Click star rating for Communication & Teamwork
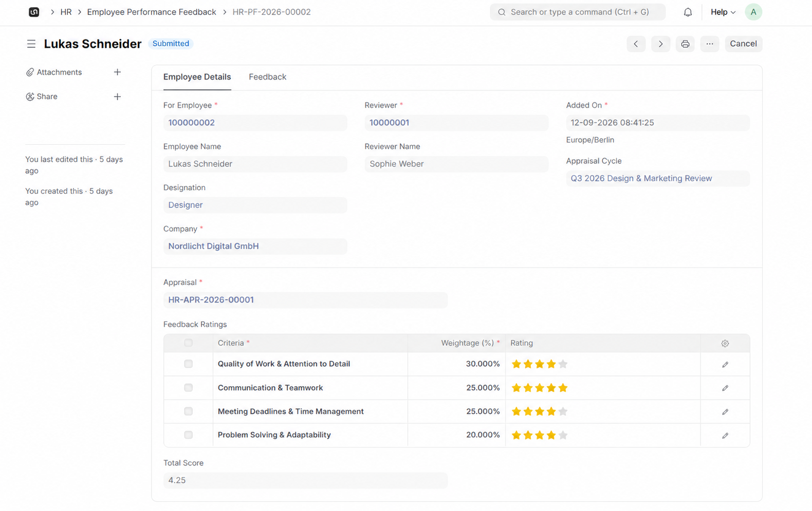Screen dimensions: 812x511 pyautogui.click(x=539, y=388)
